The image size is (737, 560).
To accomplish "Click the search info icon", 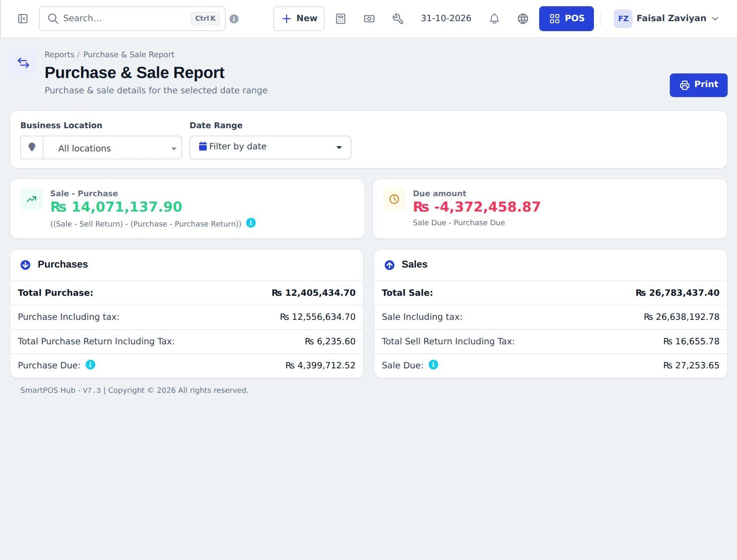I will tap(234, 19).
